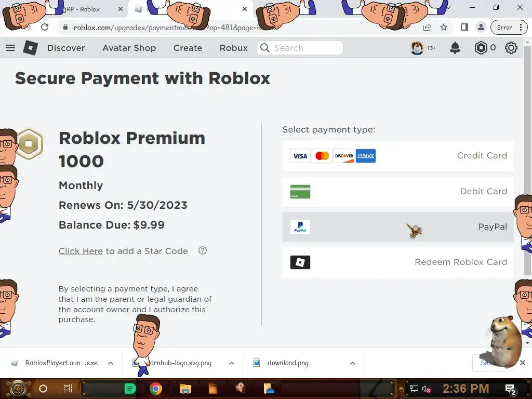This screenshot has height=399, width=532.
Task: Open the Discover page
Action: coord(66,48)
